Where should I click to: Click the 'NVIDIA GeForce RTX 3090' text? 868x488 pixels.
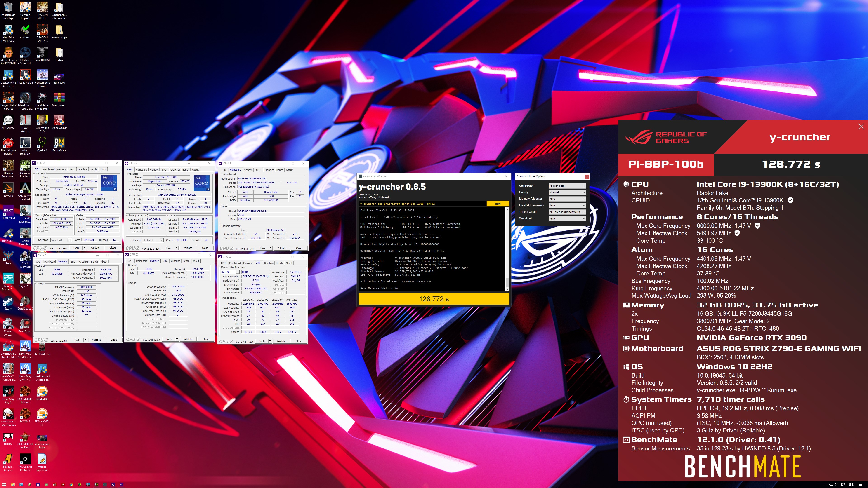click(x=752, y=338)
